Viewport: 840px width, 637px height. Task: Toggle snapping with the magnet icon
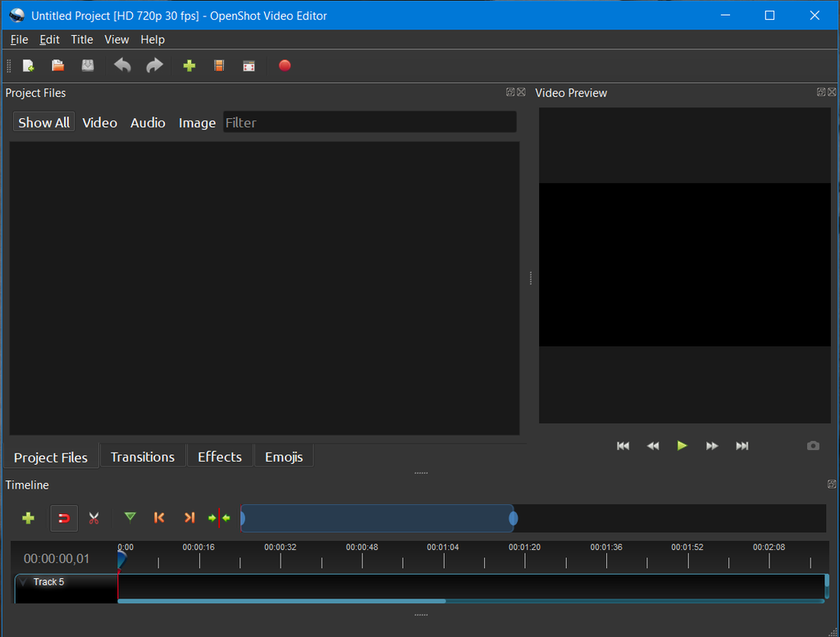click(64, 518)
